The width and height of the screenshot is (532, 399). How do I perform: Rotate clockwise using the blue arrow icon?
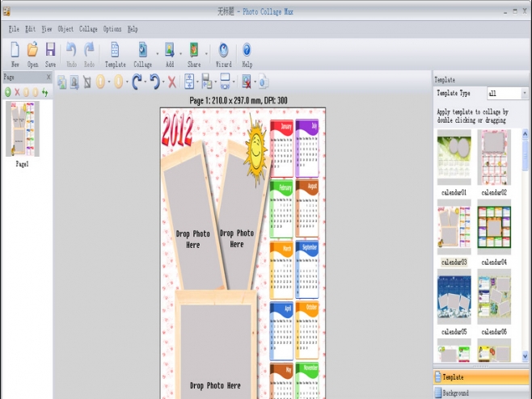(x=137, y=82)
